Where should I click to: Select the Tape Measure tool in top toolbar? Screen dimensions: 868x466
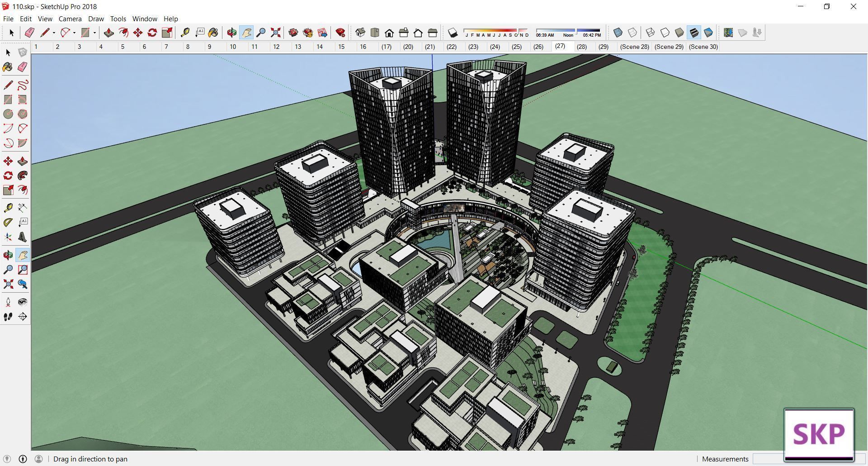point(185,33)
